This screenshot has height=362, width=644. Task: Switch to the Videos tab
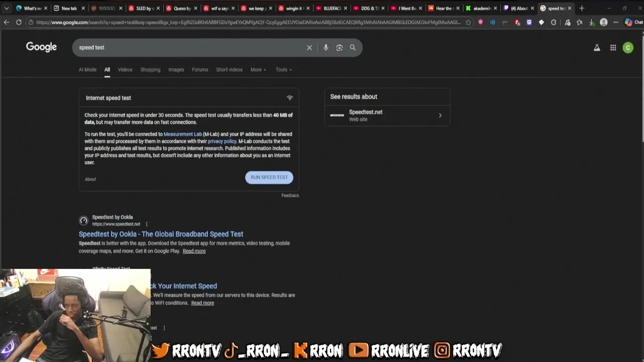pos(125,69)
